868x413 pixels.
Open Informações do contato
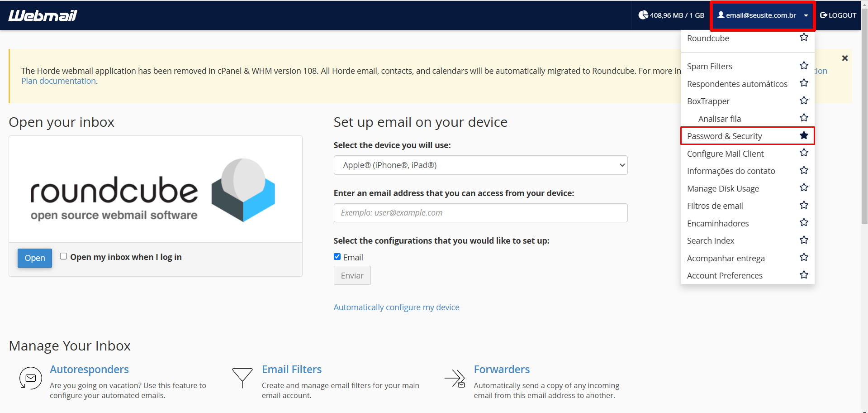730,171
